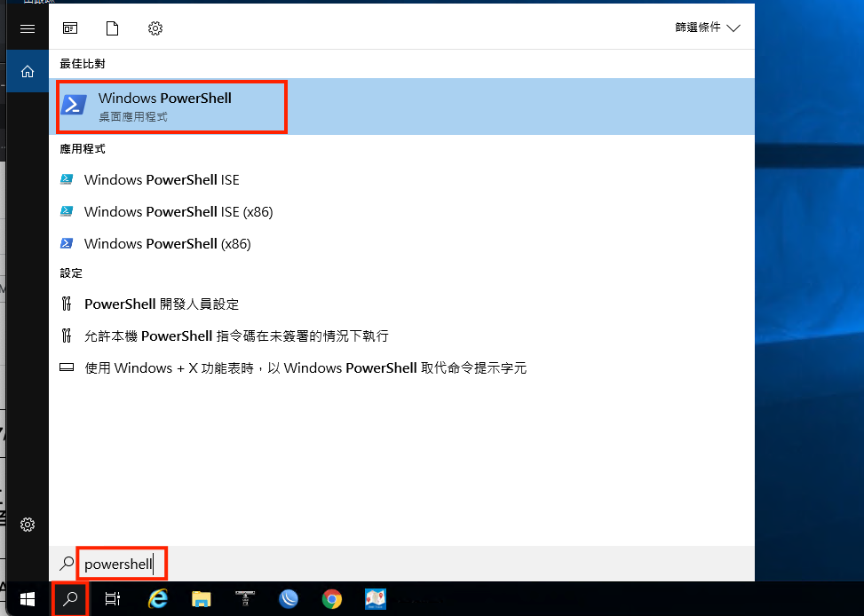
Task: Click the 應用程式 section header
Action: coord(83,149)
